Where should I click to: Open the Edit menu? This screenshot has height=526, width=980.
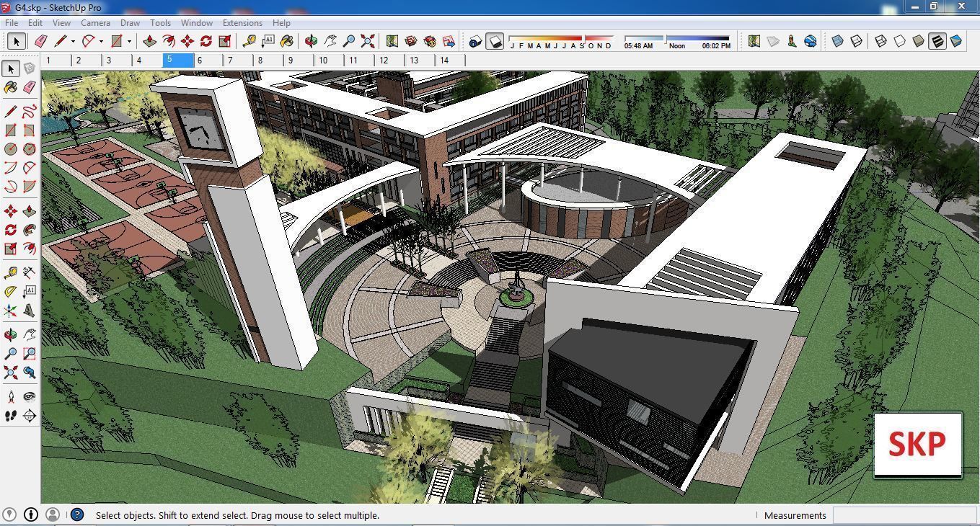point(35,22)
